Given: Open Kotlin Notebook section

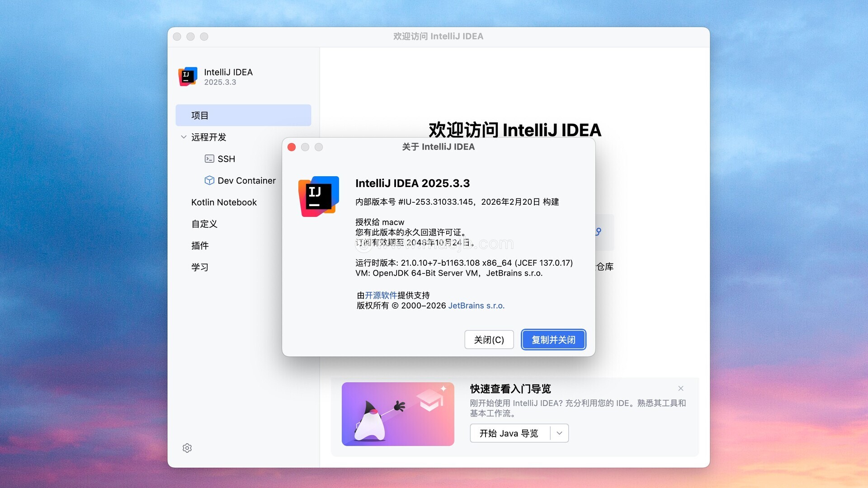Looking at the screenshot, I should click(224, 202).
